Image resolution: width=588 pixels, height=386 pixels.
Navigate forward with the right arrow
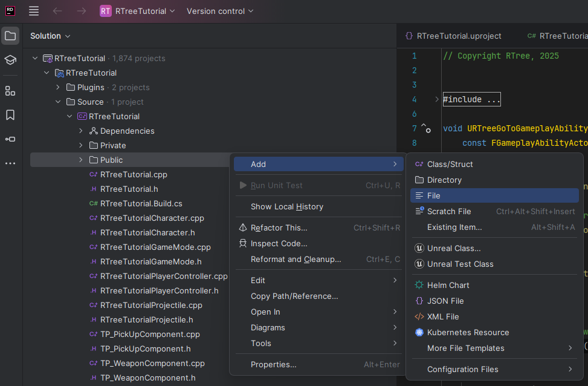(x=81, y=11)
